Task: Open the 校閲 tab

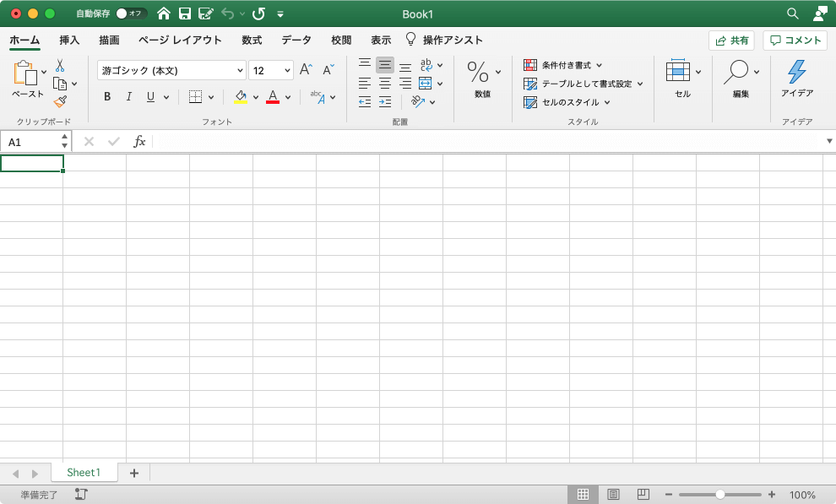Action: pos(341,40)
